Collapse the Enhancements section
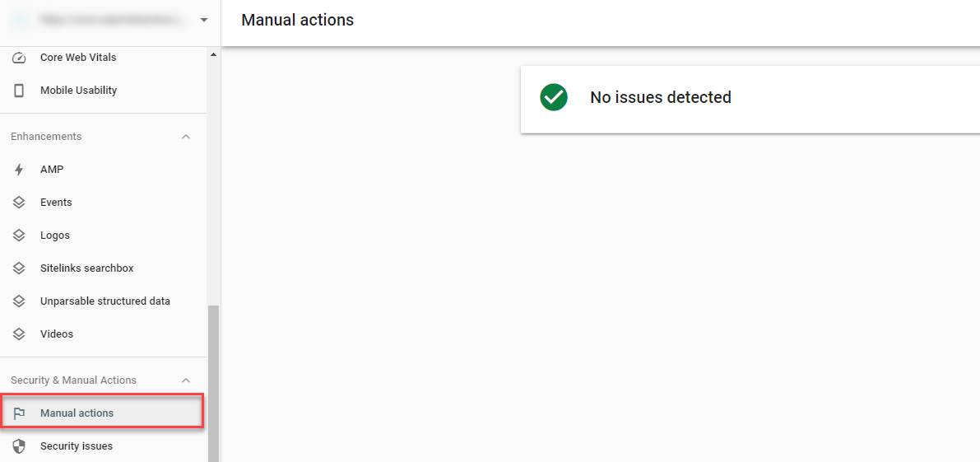 186,137
